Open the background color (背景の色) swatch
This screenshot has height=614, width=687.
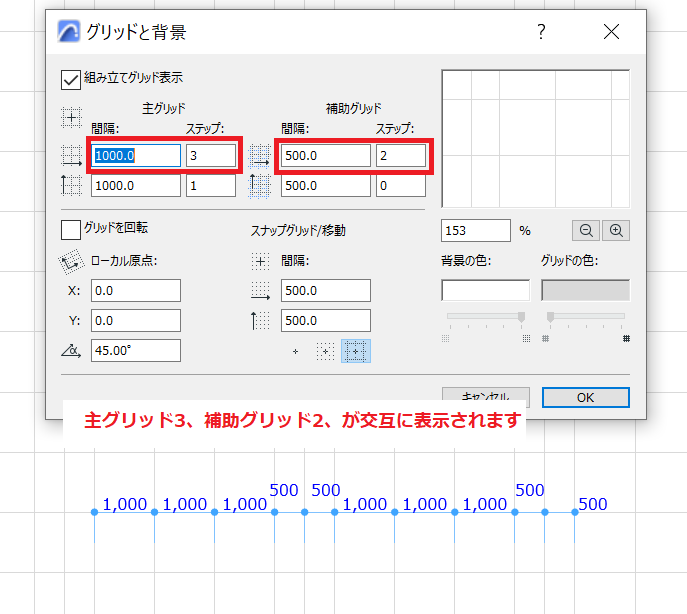(x=485, y=290)
